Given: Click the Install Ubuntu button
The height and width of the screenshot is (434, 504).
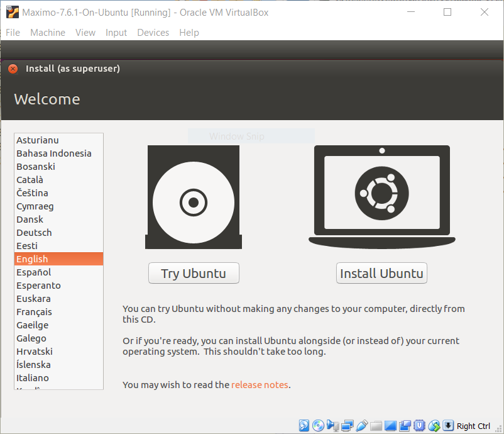Looking at the screenshot, I should click(381, 273).
